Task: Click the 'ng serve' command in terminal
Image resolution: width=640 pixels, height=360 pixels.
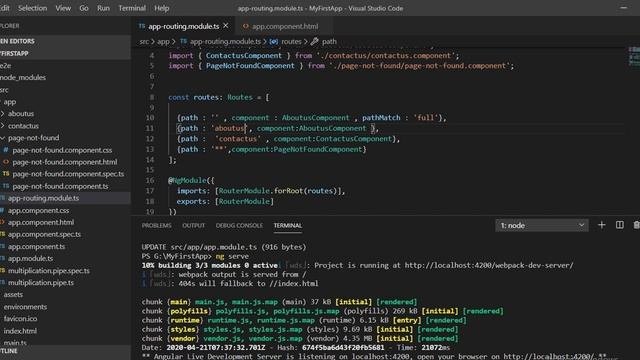Action: pos(232,256)
